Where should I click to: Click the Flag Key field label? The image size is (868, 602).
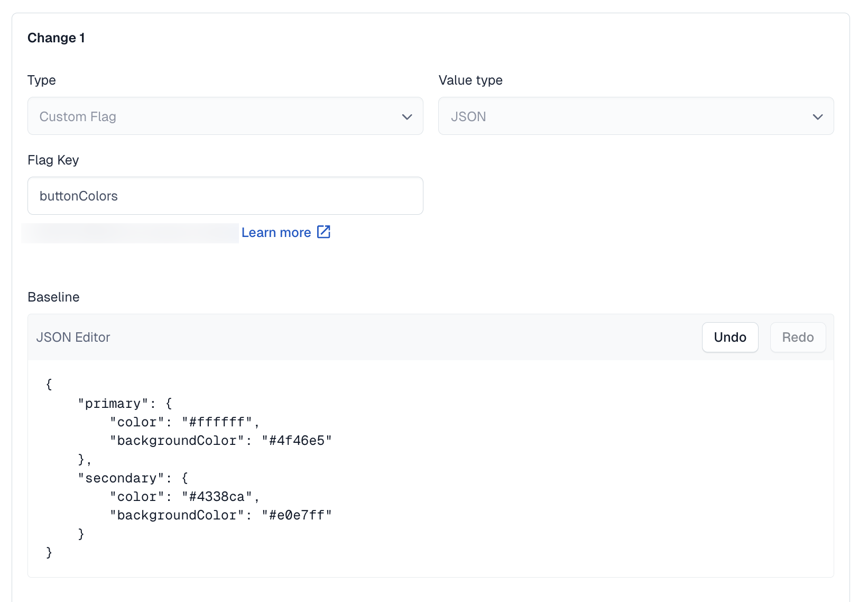[53, 160]
